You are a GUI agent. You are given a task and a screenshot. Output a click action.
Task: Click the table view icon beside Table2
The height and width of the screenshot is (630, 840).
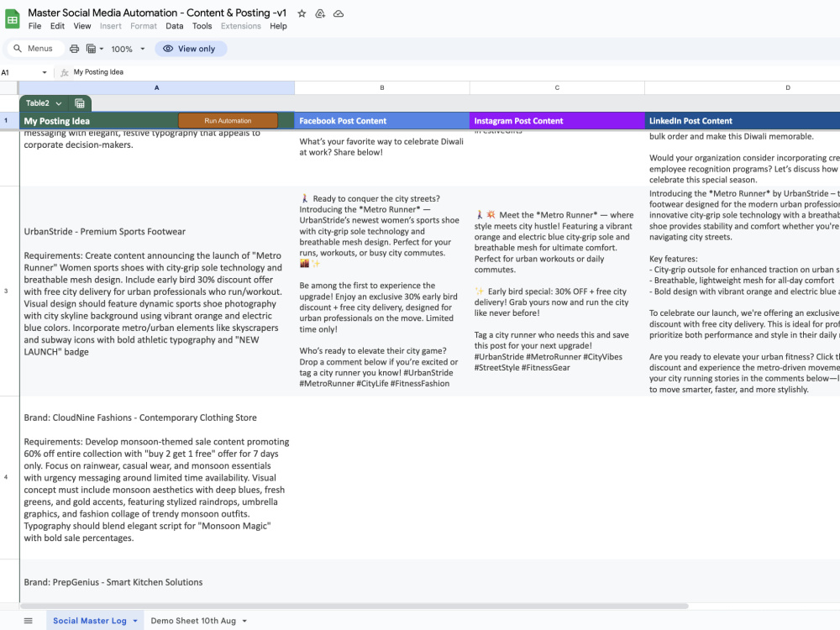point(80,103)
